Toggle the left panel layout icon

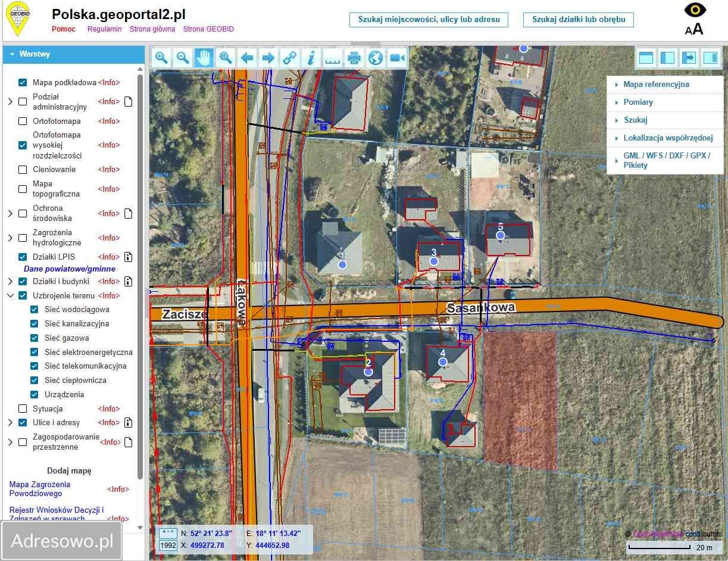coord(668,58)
